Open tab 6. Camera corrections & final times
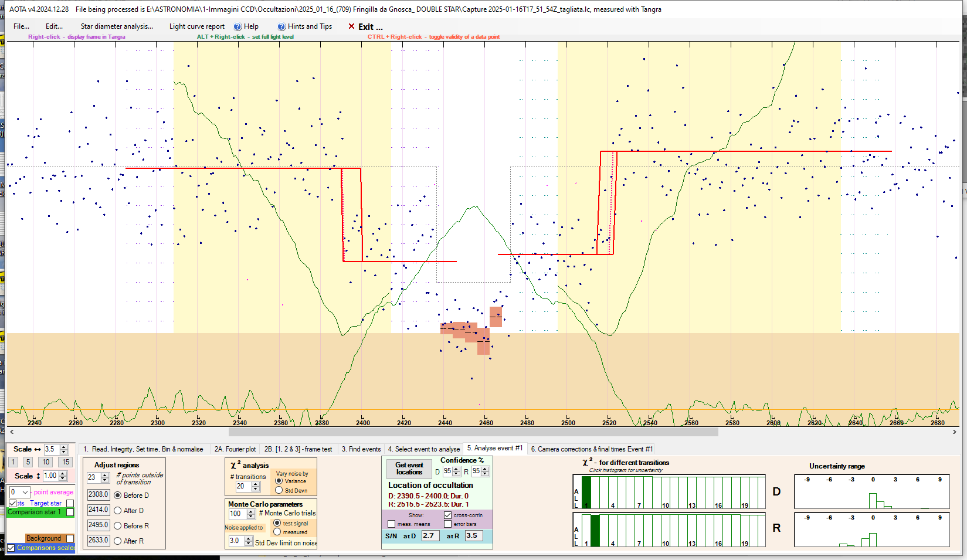Viewport: 967px width, 560px height. (592, 449)
